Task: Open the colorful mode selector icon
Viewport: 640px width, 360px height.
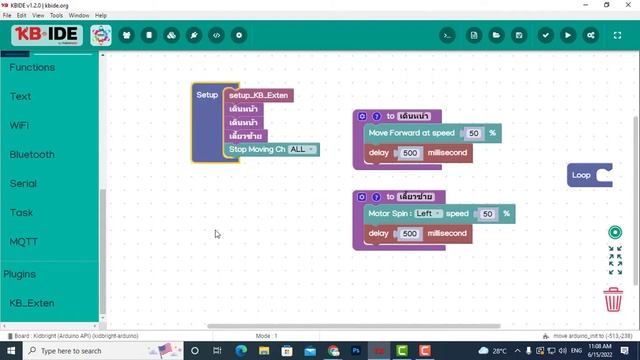Action: (x=101, y=35)
